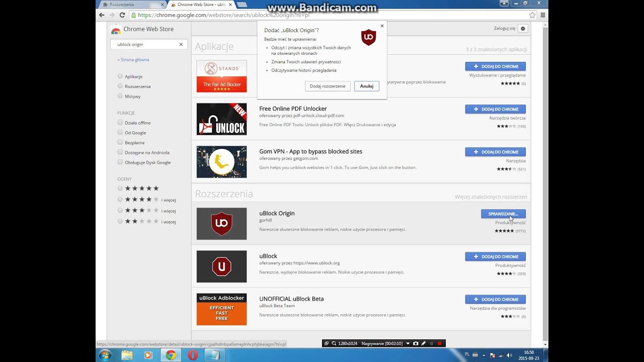Viewport: 644px width, 362px height.
Task: Click the Chrome Web Store logo
Action: point(116,30)
